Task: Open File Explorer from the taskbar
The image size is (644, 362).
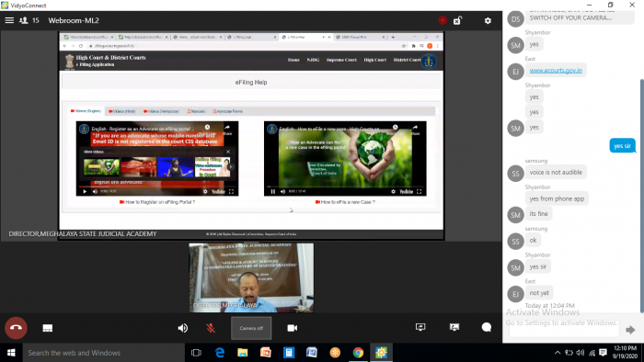Action: tap(243, 353)
